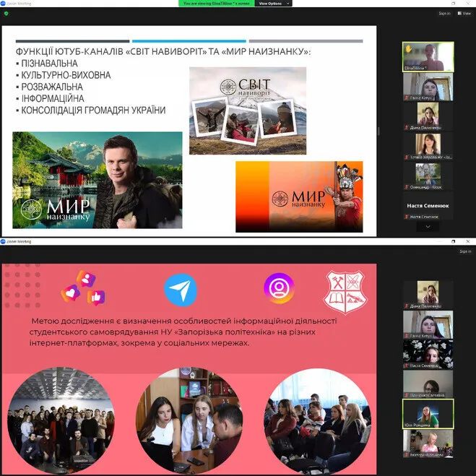
Task: Click muted mic icon under ElinaTillina's neighbor tile
Action: coord(407,98)
